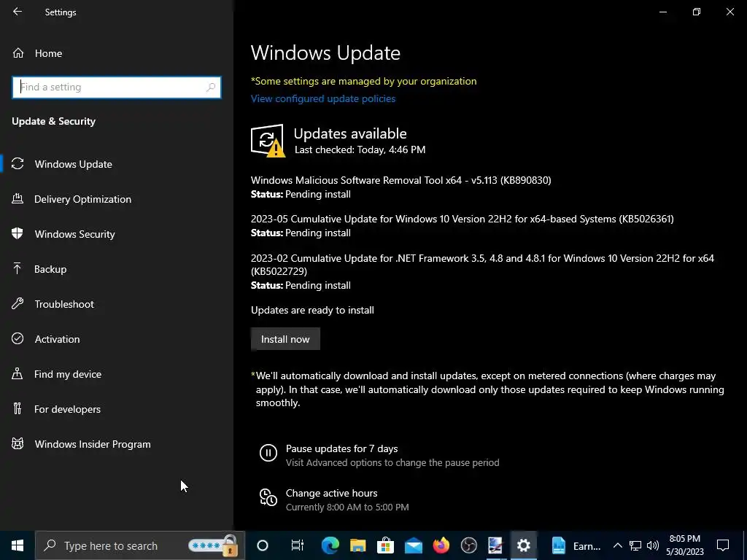This screenshot has height=560, width=747.
Task: Launch Microsoft Edge from taskbar
Action: click(x=330, y=545)
